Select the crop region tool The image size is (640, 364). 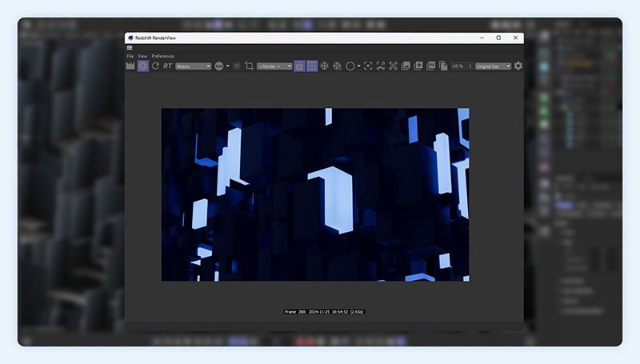click(x=249, y=66)
